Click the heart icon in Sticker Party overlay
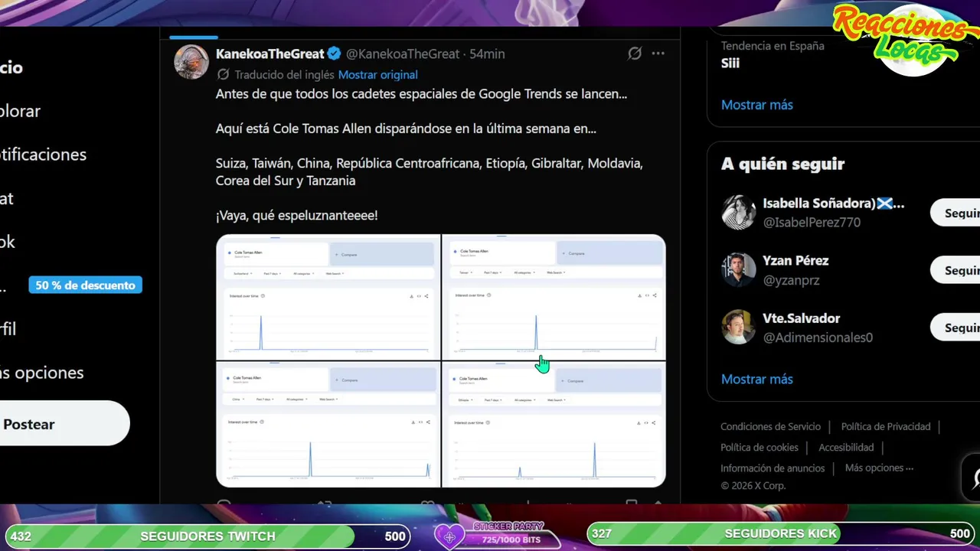The image size is (980, 551). (449, 536)
